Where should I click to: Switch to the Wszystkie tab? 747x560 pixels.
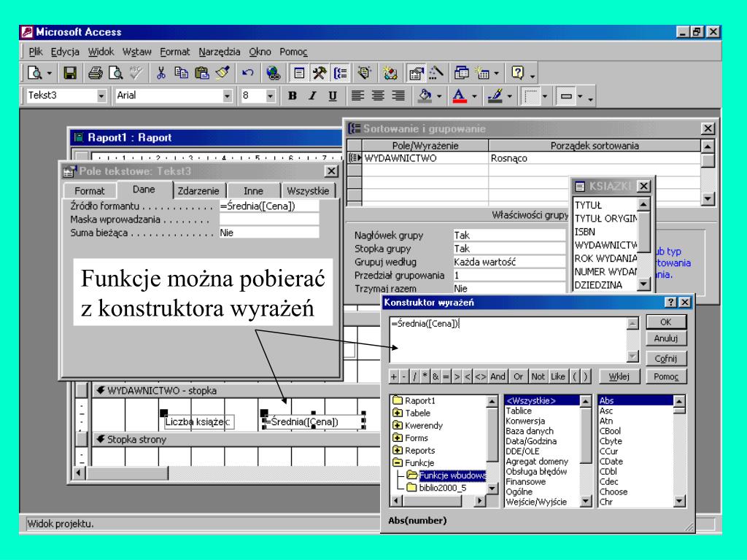(x=308, y=190)
